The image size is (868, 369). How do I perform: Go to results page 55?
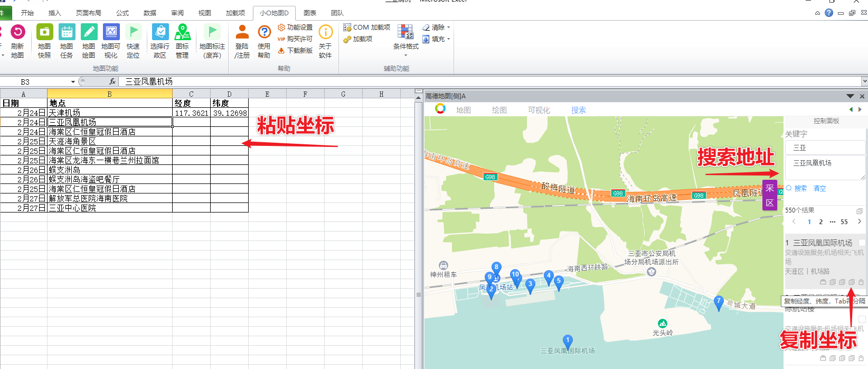pyautogui.click(x=844, y=222)
